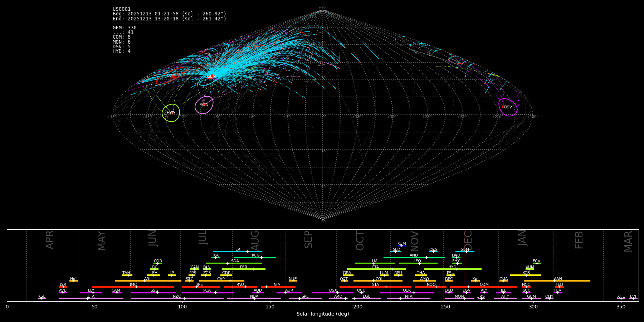Viewport: 644px width, 322px height.
Task: Click the green HYD radiant circle
Action: (171, 113)
